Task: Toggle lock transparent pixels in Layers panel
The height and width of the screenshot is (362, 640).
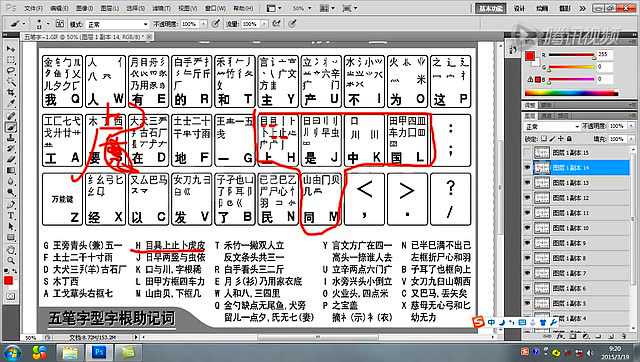Action: click(x=544, y=139)
